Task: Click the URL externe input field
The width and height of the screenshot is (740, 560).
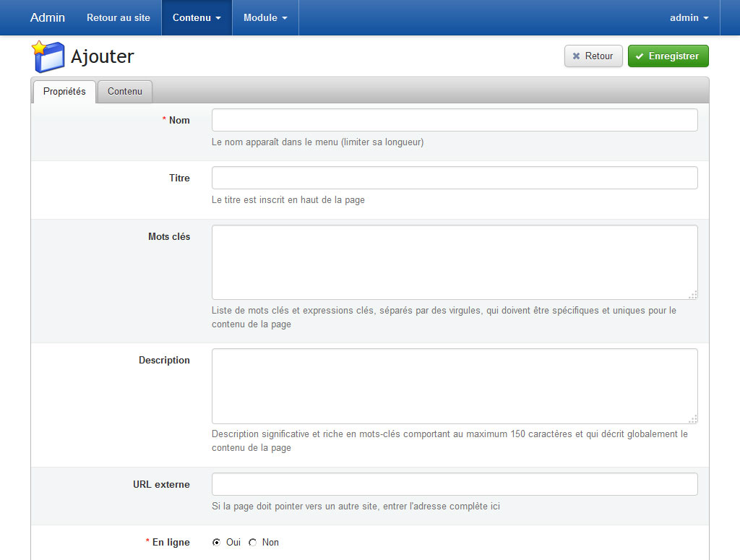Action: point(454,484)
